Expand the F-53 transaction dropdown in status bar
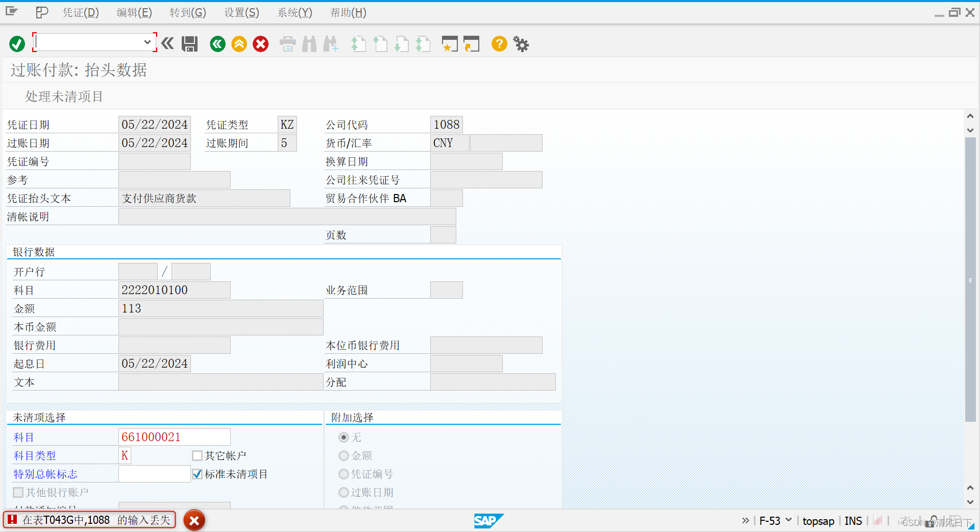980x532 pixels. click(788, 520)
